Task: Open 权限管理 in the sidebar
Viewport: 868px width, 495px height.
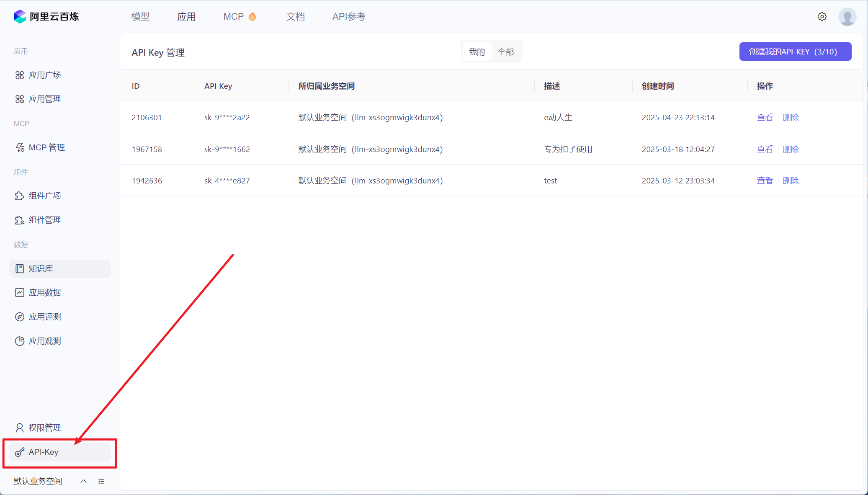Action: pyautogui.click(x=44, y=428)
